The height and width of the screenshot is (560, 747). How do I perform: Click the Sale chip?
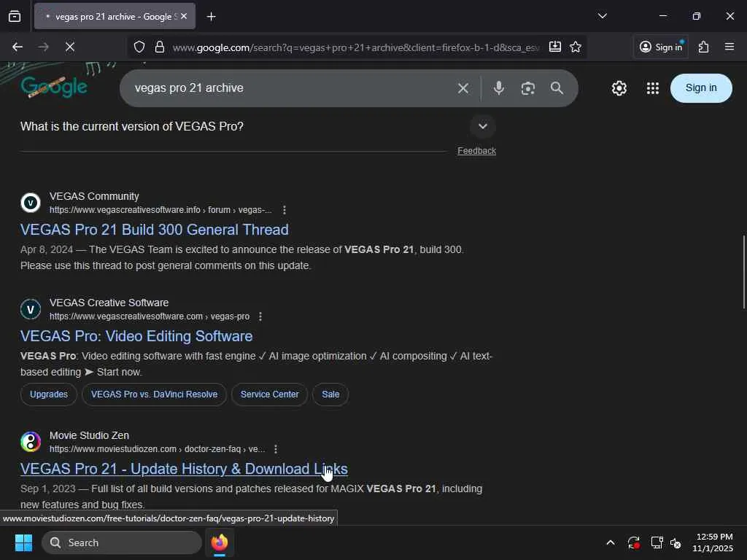coord(330,394)
